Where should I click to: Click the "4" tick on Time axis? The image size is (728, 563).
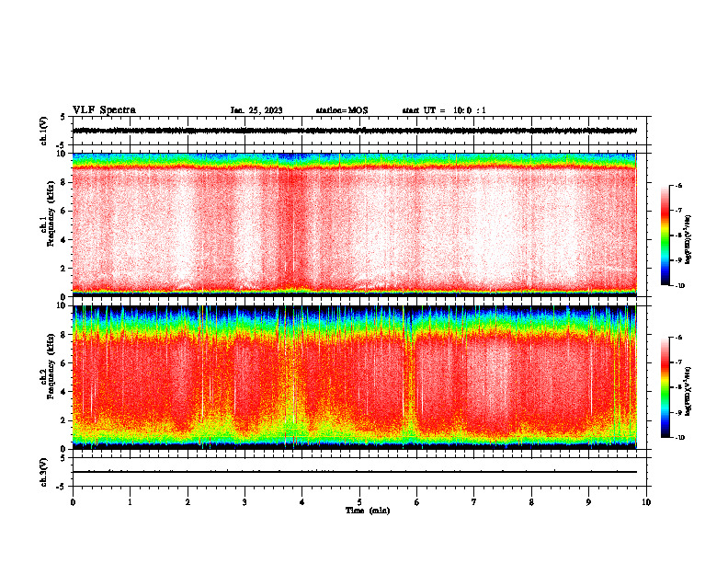click(302, 502)
